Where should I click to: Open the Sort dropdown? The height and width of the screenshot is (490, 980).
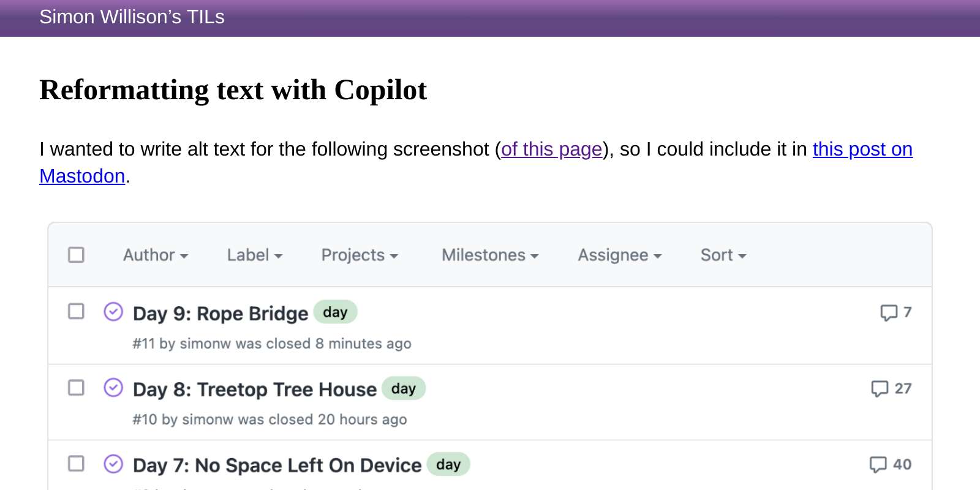coord(723,255)
